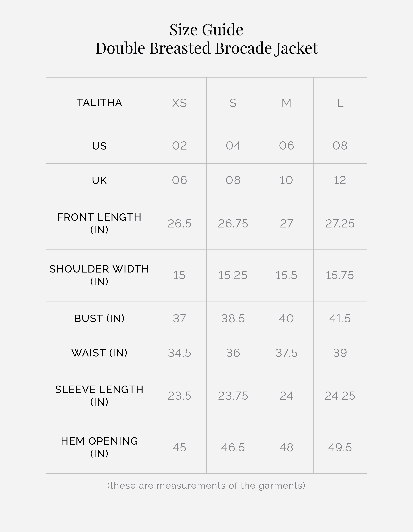The width and height of the screenshot is (413, 532).
Task: Click the US row label
Action: click(x=99, y=146)
